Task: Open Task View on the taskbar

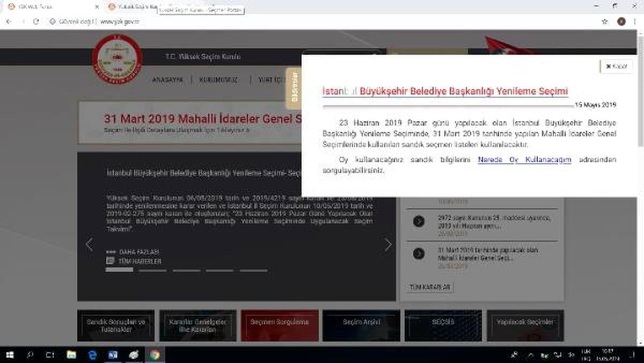Action: tap(50, 355)
